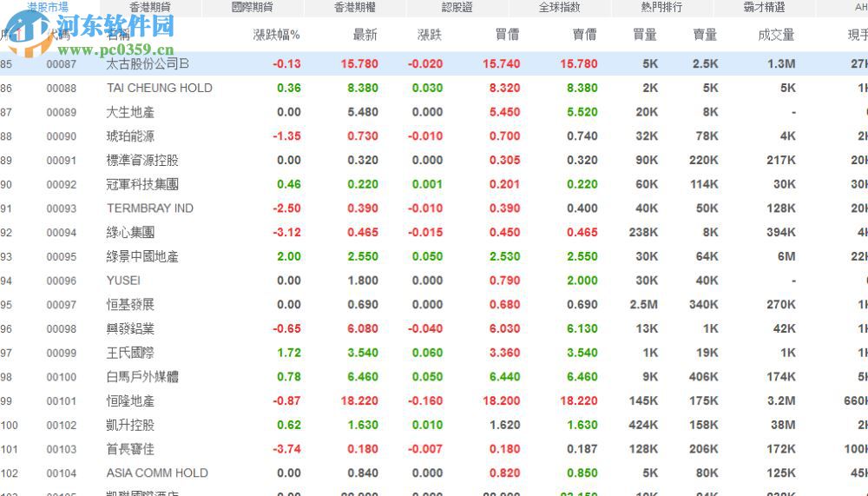Click change percent 1.72 for 王氏國際
Viewport: 868px width, 496px height.
(289, 353)
